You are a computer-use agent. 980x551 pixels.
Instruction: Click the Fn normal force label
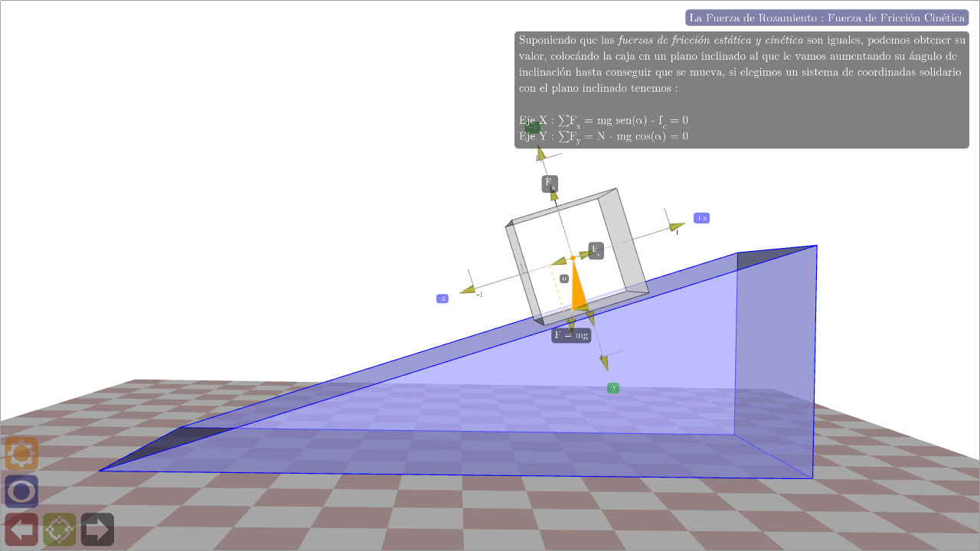click(550, 184)
